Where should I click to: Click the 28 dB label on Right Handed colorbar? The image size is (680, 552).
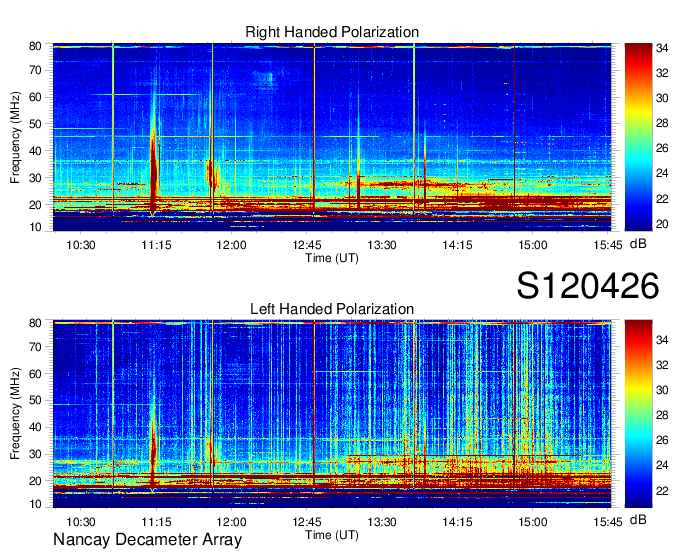pyautogui.click(x=662, y=124)
